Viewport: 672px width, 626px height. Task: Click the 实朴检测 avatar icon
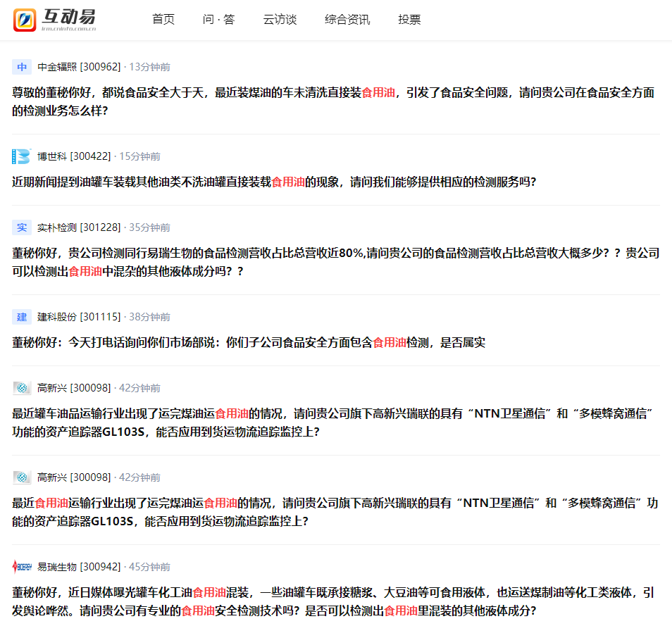tap(21, 227)
